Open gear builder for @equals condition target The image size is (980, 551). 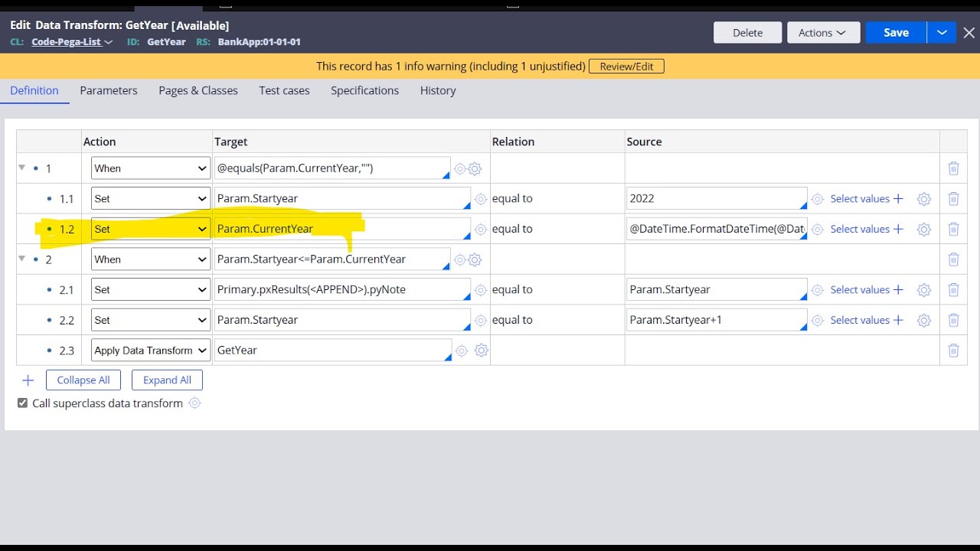pyautogui.click(x=475, y=168)
